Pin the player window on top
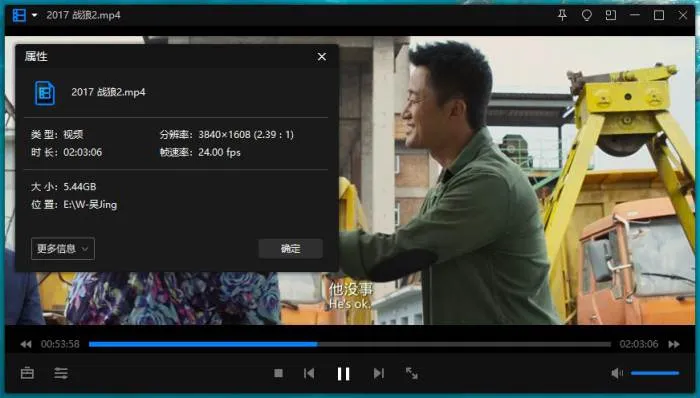The height and width of the screenshot is (398, 700). point(562,16)
